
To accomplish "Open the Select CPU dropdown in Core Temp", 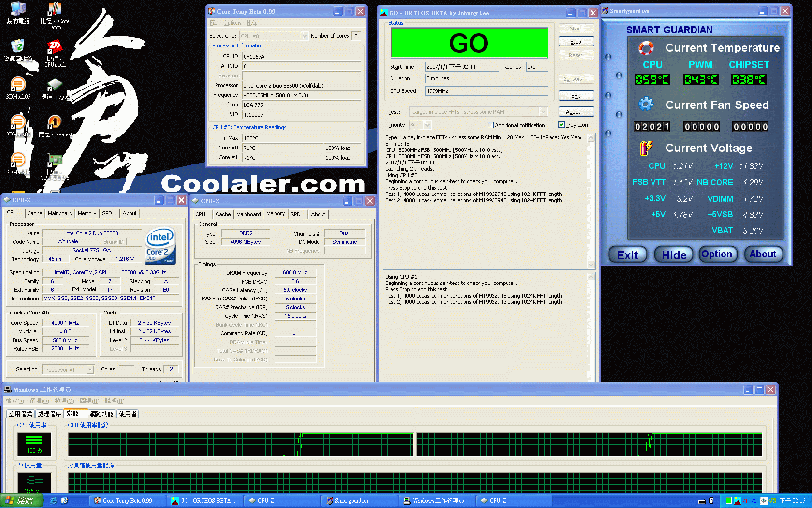I will [x=304, y=36].
